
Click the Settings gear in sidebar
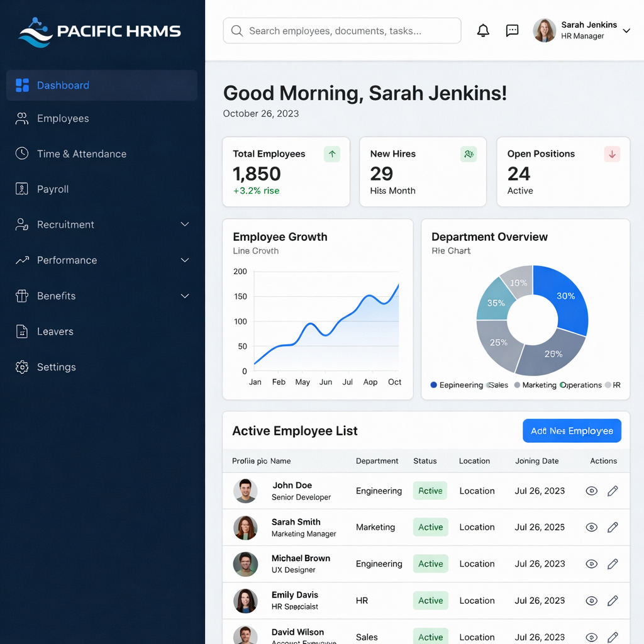[x=21, y=367]
